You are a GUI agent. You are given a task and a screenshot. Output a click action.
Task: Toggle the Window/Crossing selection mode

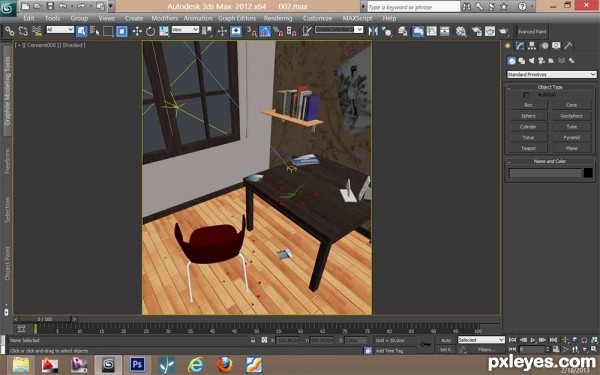[x=122, y=31]
